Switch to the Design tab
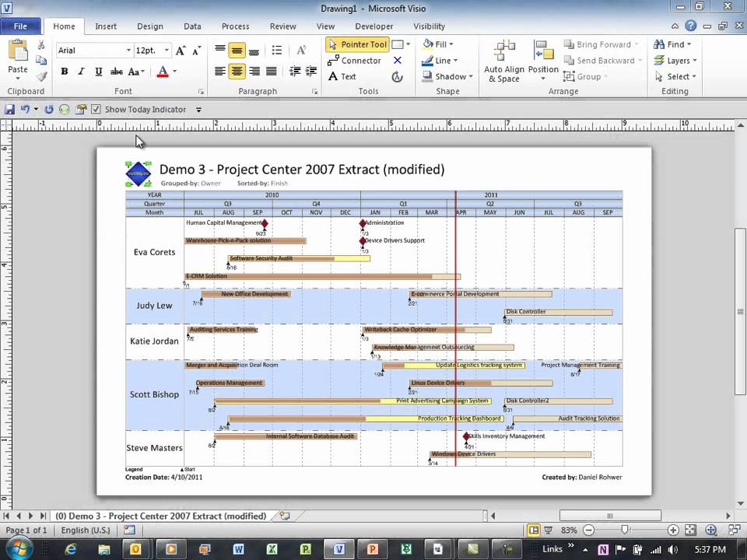This screenshot has height=560, width=747. point(150,26)
